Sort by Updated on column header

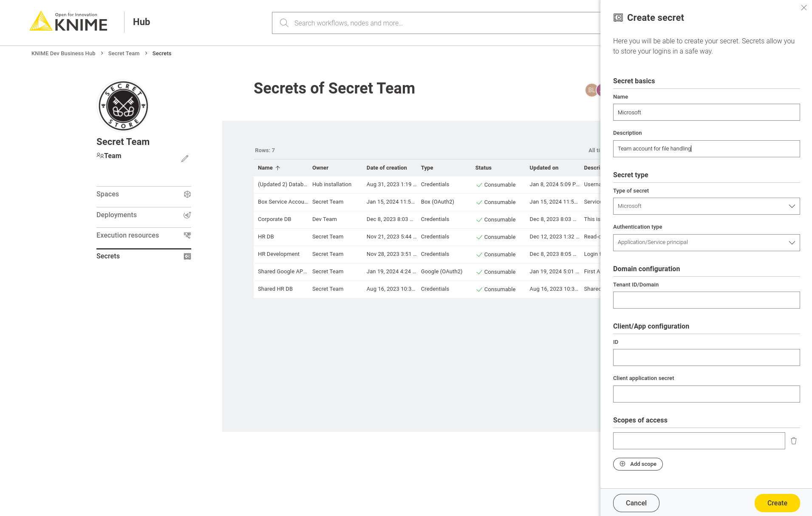point(544,168)
